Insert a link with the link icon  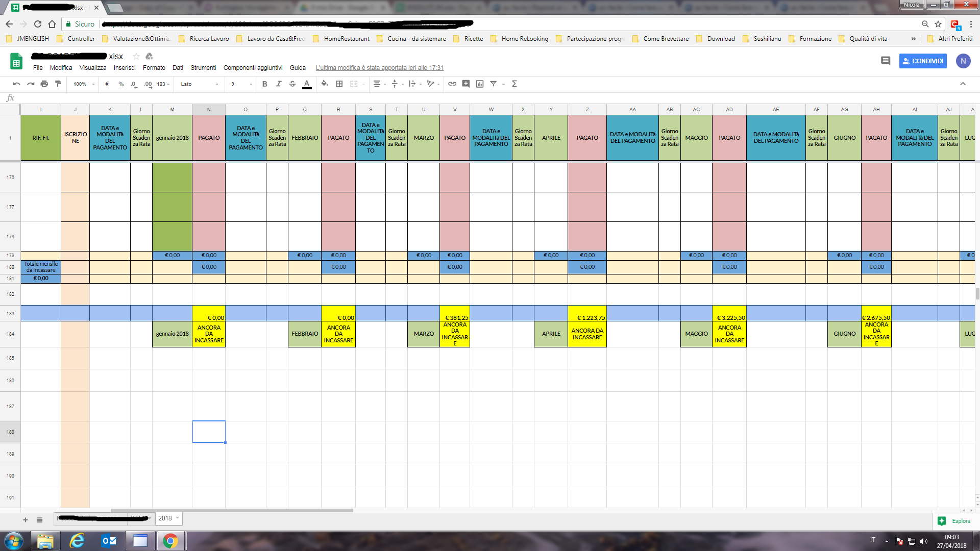tap(452, 84)
